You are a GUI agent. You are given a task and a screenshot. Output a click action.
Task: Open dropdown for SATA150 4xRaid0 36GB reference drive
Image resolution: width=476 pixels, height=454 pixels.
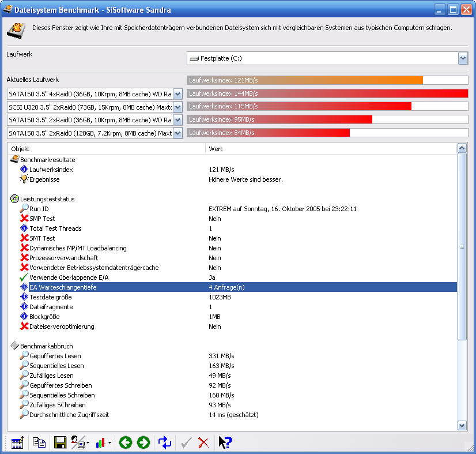[178, 94]
